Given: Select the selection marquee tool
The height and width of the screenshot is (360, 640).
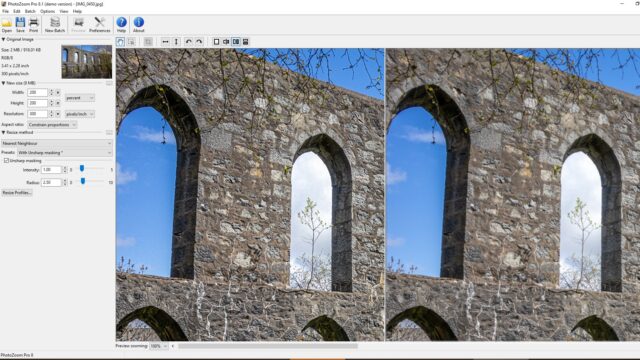Looking at the screenshot, I should pyautogui.click(x=131, y=42).
